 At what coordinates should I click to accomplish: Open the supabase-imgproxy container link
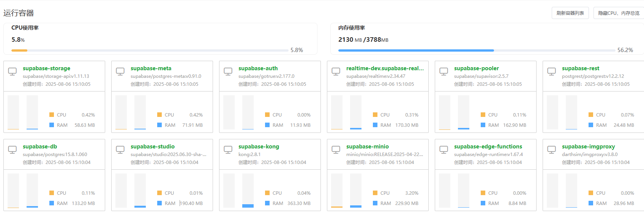tap(588, 147)
